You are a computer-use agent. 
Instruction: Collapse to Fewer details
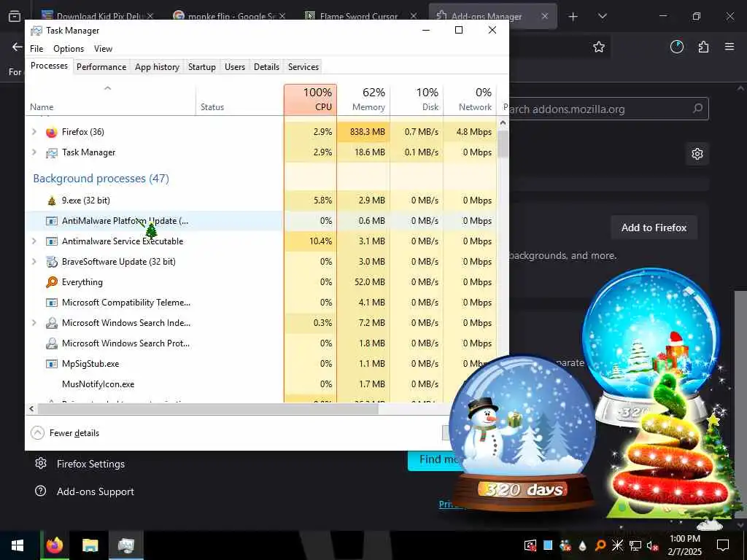click(65, 433)
